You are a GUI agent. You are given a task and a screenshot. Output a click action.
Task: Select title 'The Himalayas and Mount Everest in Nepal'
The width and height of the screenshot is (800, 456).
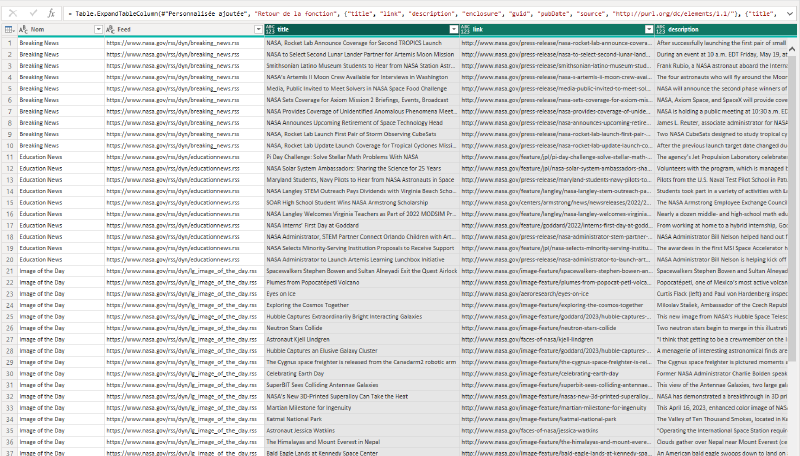click(362, 442)
